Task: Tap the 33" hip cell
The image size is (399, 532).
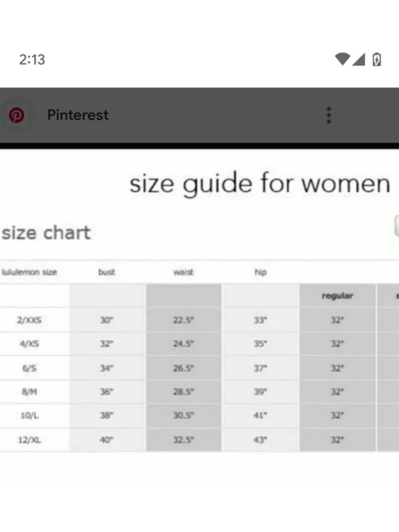Action: tap(261, 320)
